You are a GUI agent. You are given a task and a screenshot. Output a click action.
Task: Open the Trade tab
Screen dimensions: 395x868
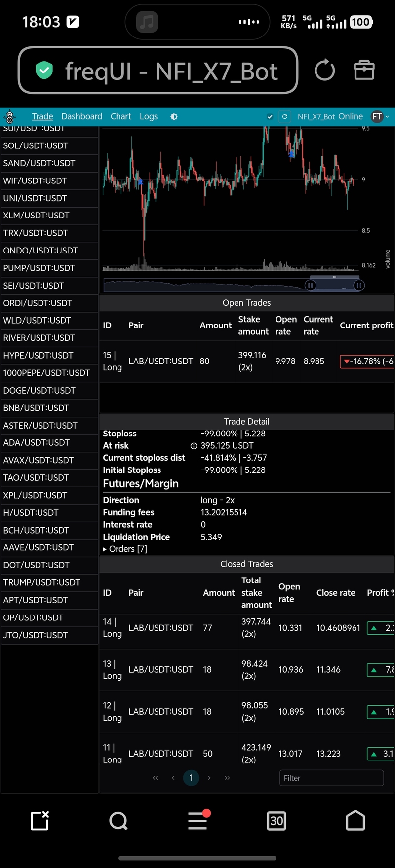pos(42,116)
